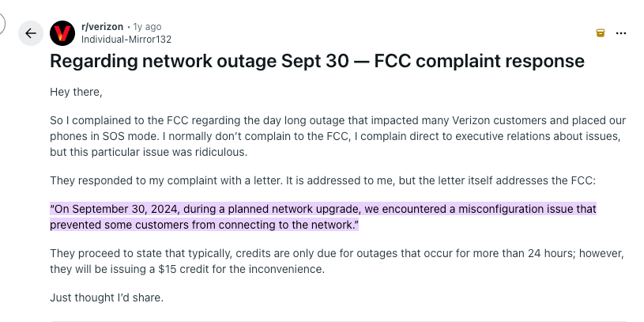Click the line 'They responded to my complaint'
The width and height of the screenshot is (644, 322).
click(x=326, y=180)
